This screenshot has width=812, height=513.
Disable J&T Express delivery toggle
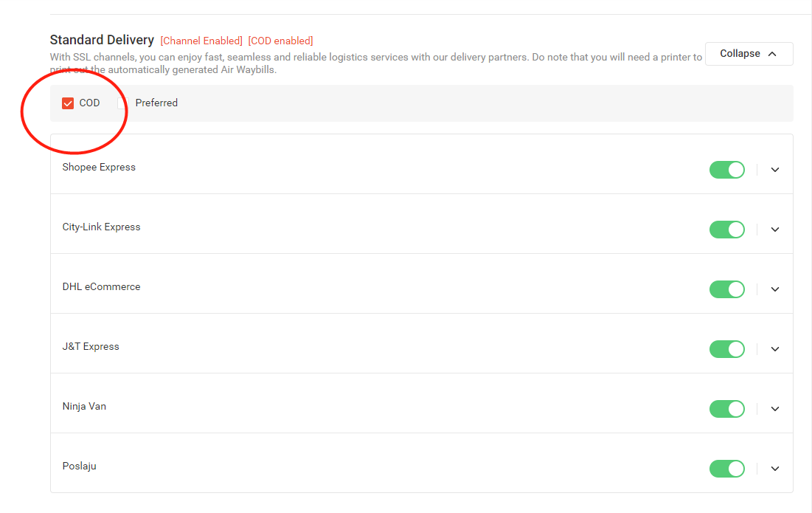(x=727, y=349)
